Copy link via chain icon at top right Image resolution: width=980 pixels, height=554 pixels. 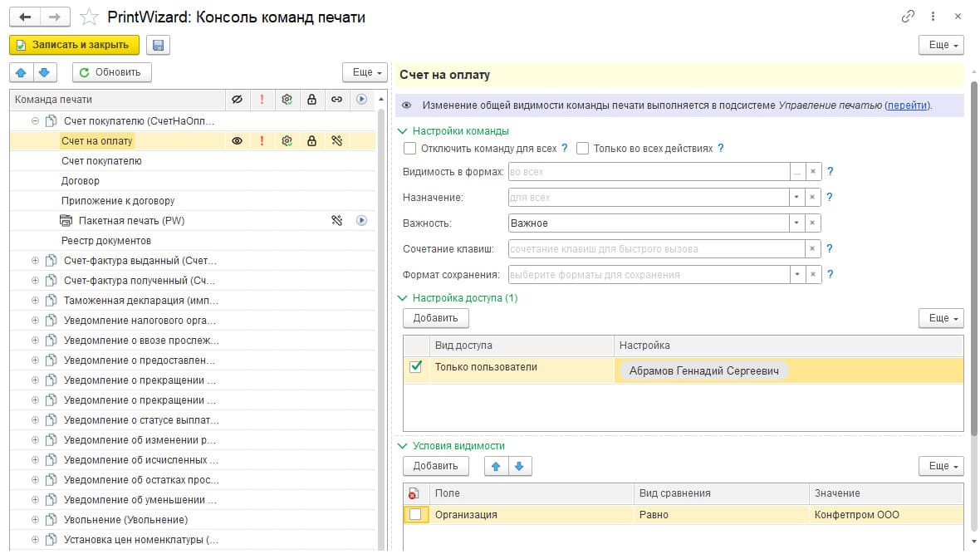(907, 17)
